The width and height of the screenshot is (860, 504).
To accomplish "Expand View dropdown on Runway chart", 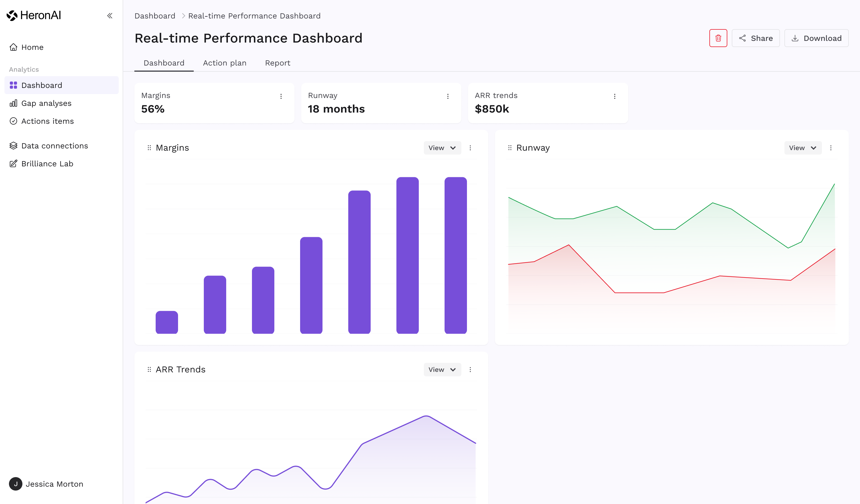I will [802, 148].
